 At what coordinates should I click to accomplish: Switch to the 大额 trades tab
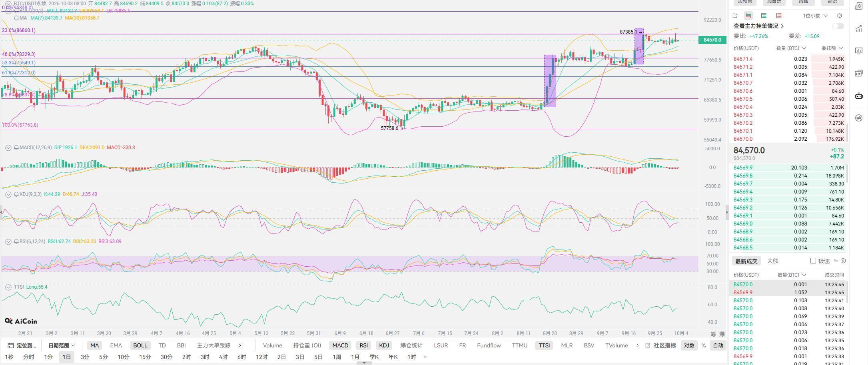pyautogui.click(x=773, y=261)
